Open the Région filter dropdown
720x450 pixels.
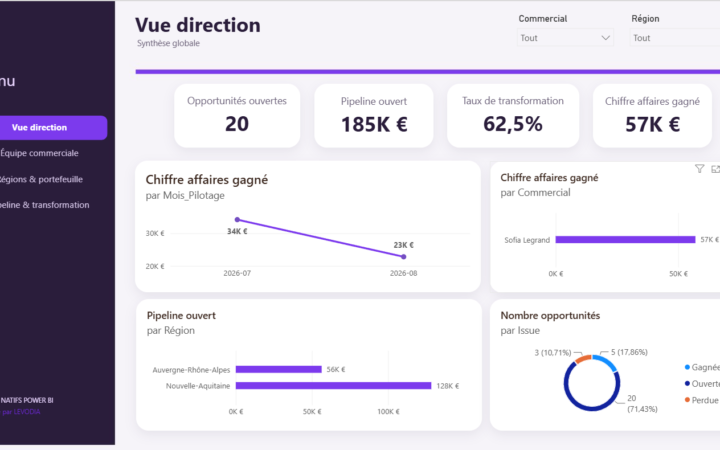(x=675, y=38)
